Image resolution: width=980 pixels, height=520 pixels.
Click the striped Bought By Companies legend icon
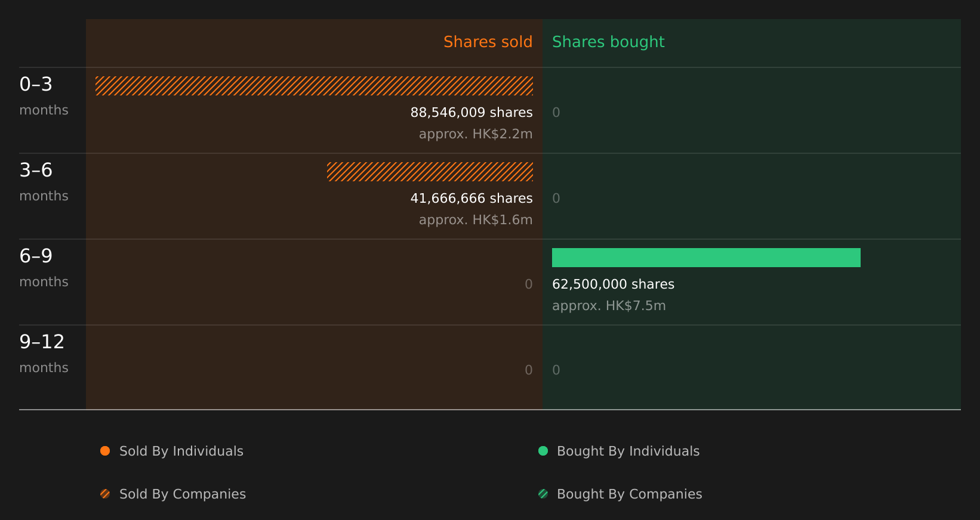coord(543,494)
